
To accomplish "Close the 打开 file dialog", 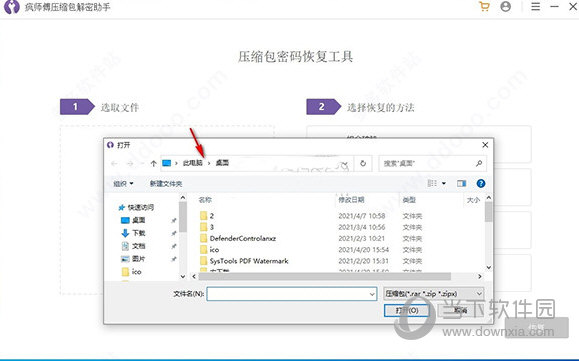I will (485, 145).
